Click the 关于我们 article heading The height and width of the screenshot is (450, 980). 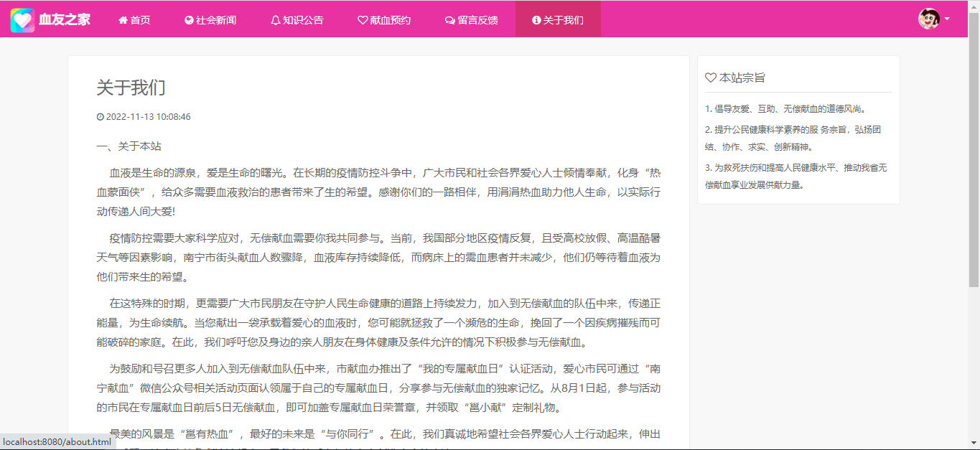[131, 88]
